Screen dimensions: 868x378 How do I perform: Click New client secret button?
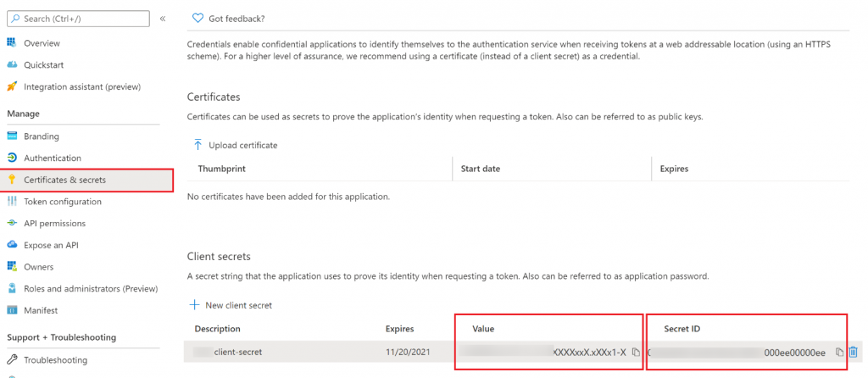(x=231, y=305)
